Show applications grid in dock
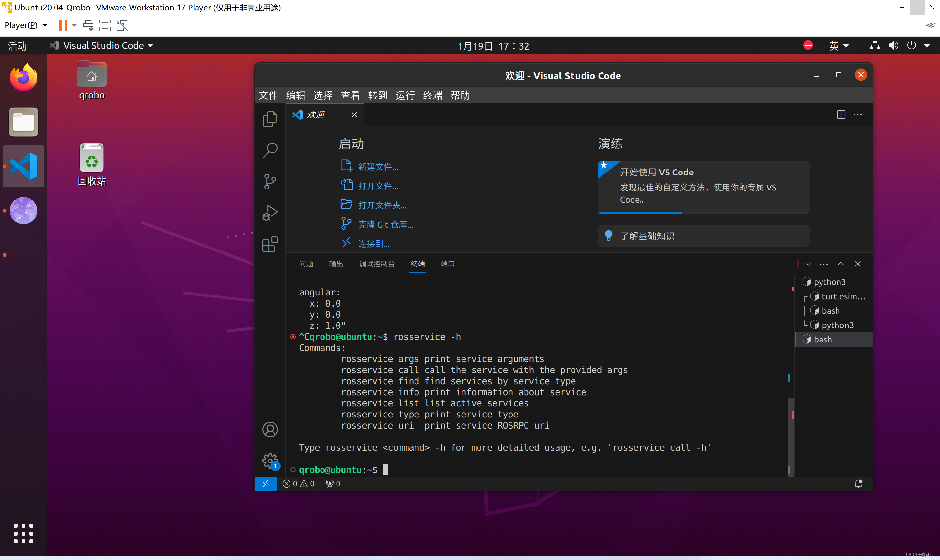The height and width of the screenshot is (560, 940). tap(23, 533)
